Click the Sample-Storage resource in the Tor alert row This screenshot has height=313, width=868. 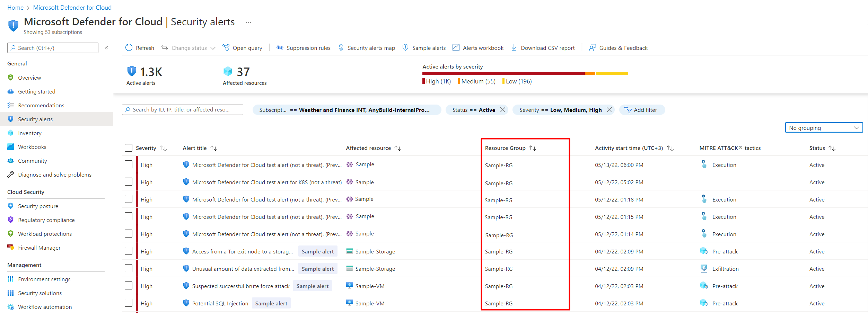click(375, 251)
